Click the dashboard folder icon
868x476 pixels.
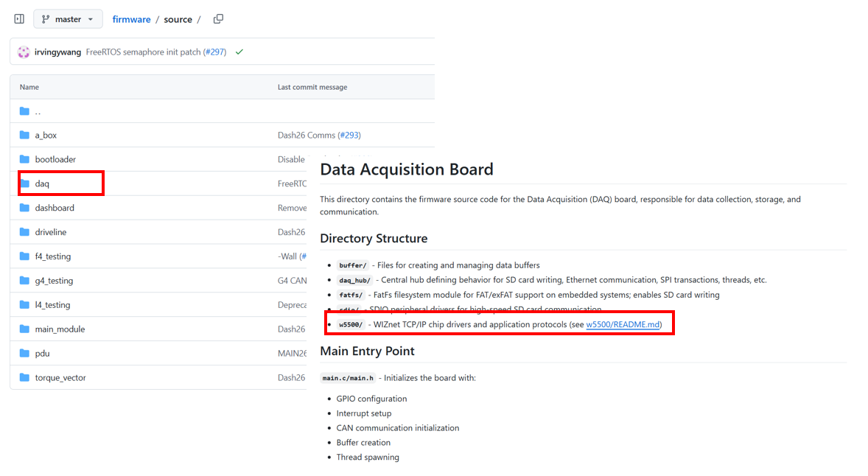[25, 208]
